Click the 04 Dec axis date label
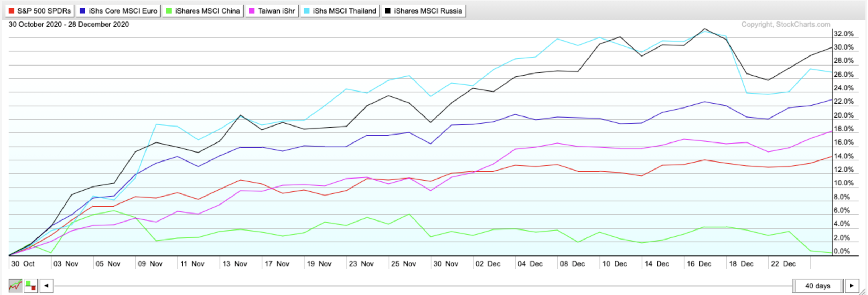 (x=530, y=264)
